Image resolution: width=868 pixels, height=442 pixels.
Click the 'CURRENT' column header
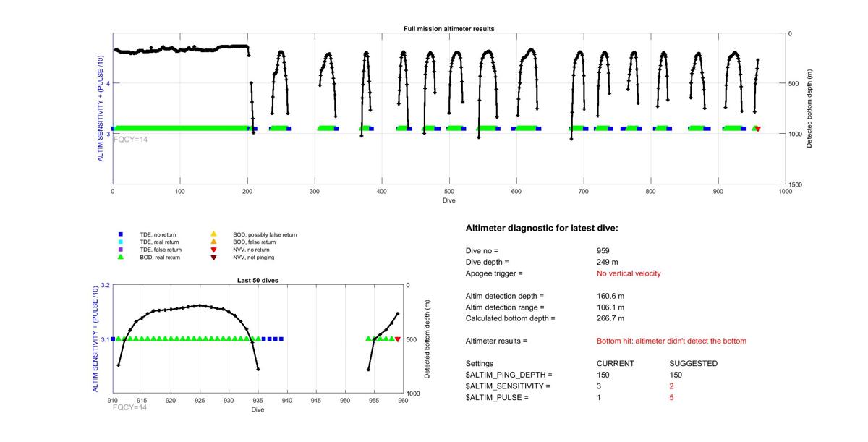(616, 364)
